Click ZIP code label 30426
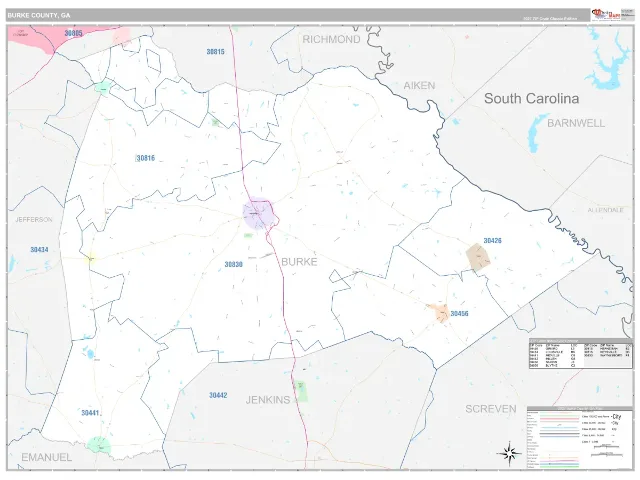Viewport: 640px width, 480px height. pyautogui.click(x=492, y=241)
